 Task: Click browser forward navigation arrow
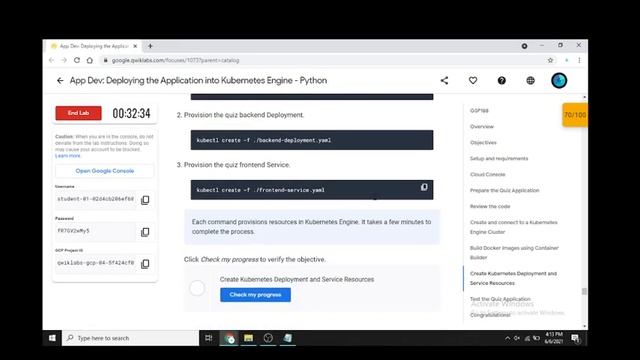[64, 60]
